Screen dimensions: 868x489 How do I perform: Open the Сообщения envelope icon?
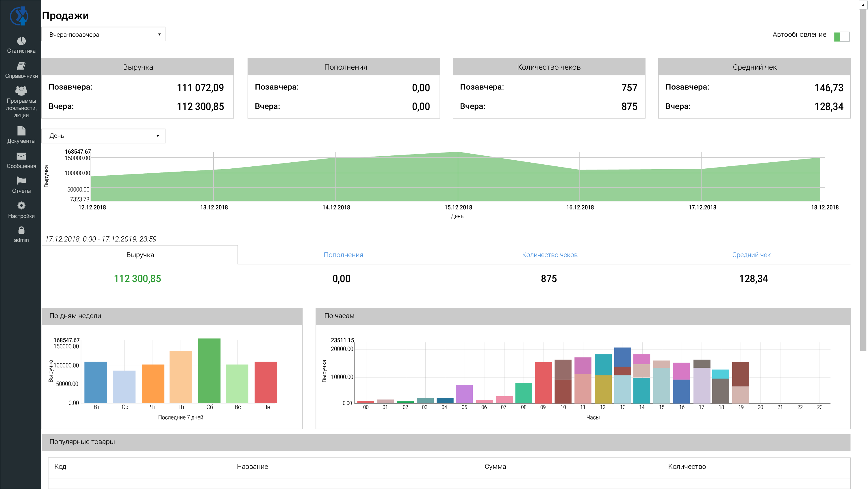(x=21, y=156)
